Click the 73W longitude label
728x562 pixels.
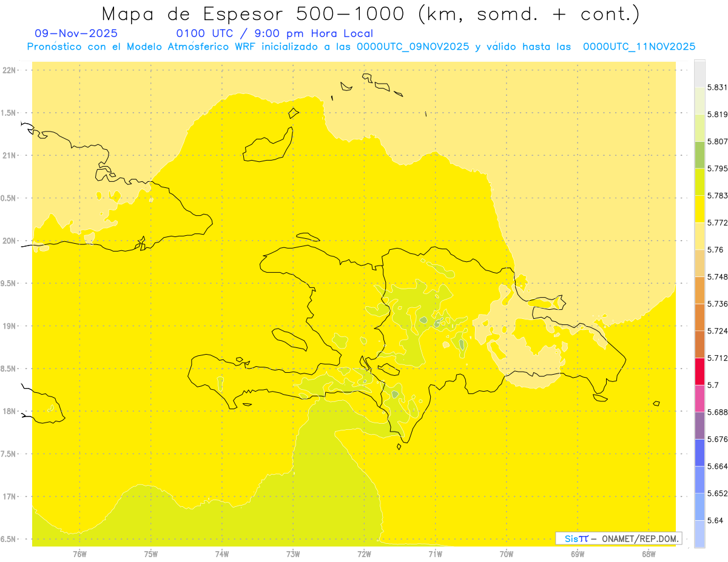click(x=293, y=554)
